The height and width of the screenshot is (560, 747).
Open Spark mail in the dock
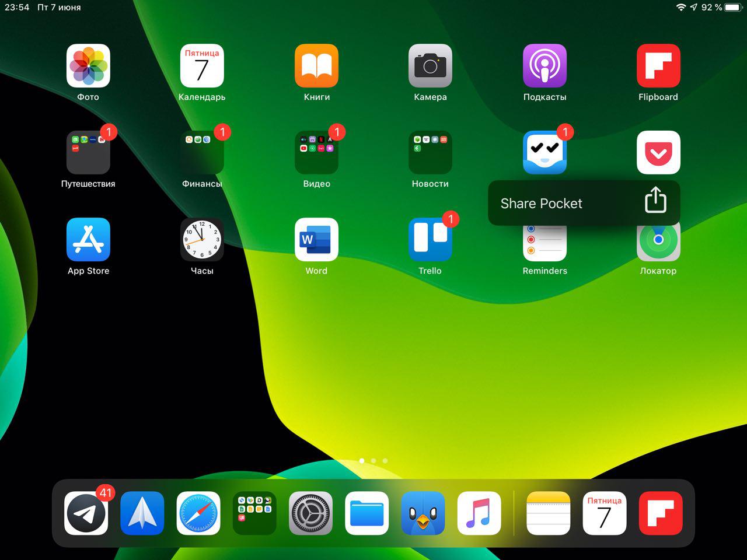pos(142,513)
